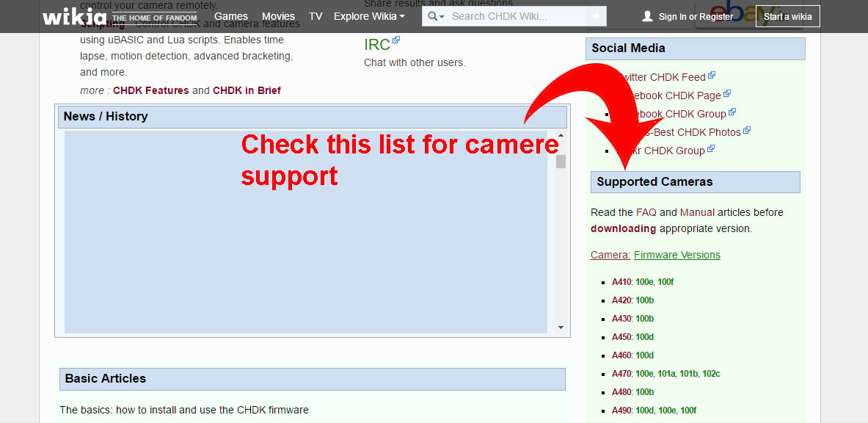Click external icon beside Facebook CHDK Group
The image size is (868, 423).
732,112
